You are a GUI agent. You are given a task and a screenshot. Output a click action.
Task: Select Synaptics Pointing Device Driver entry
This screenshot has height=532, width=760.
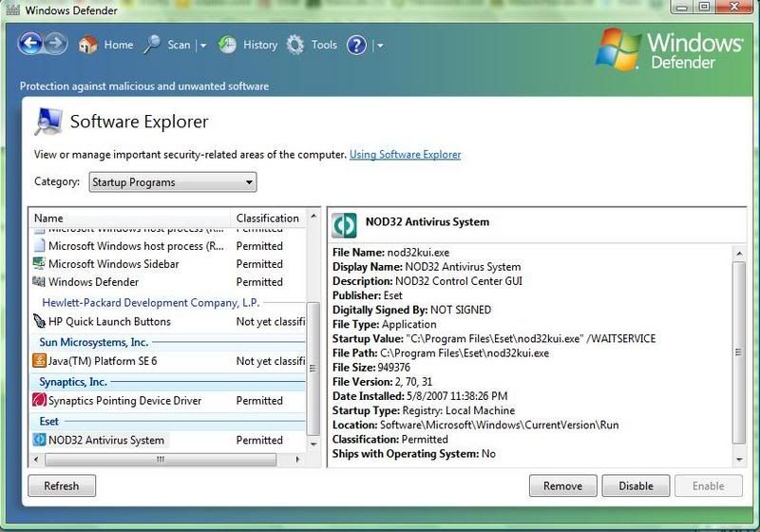[168, 400]
